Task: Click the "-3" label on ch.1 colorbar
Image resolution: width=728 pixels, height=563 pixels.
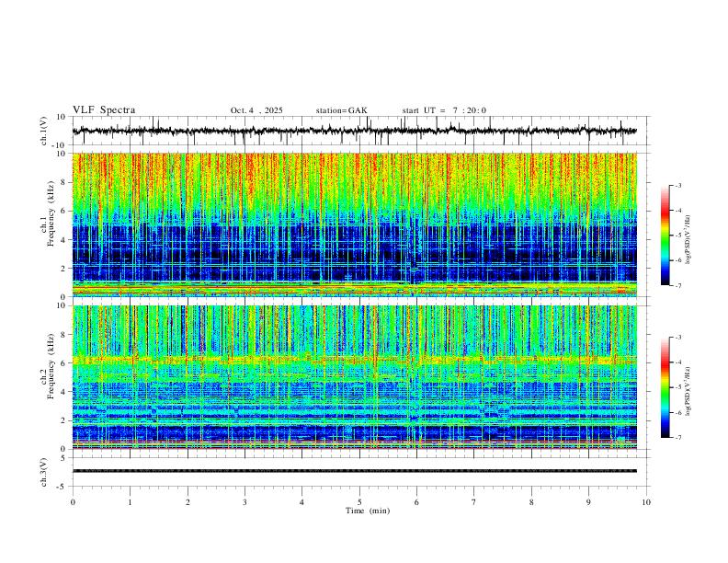Action: tap(677, 186)
